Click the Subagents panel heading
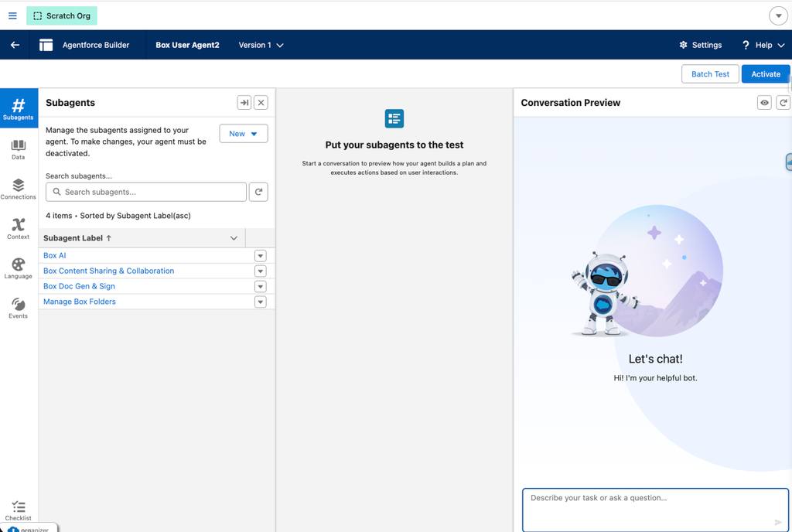This screenshot has height=532, width=792. pos(70,103)
